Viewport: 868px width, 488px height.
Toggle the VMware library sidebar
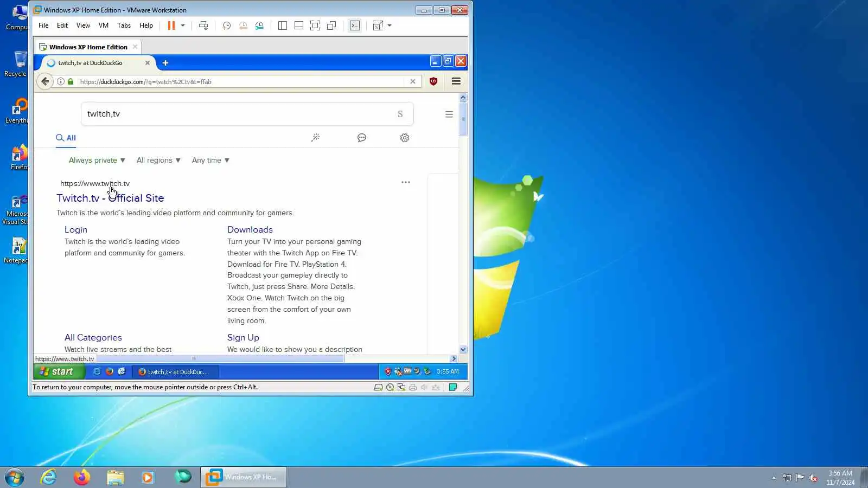pos(283,25)
